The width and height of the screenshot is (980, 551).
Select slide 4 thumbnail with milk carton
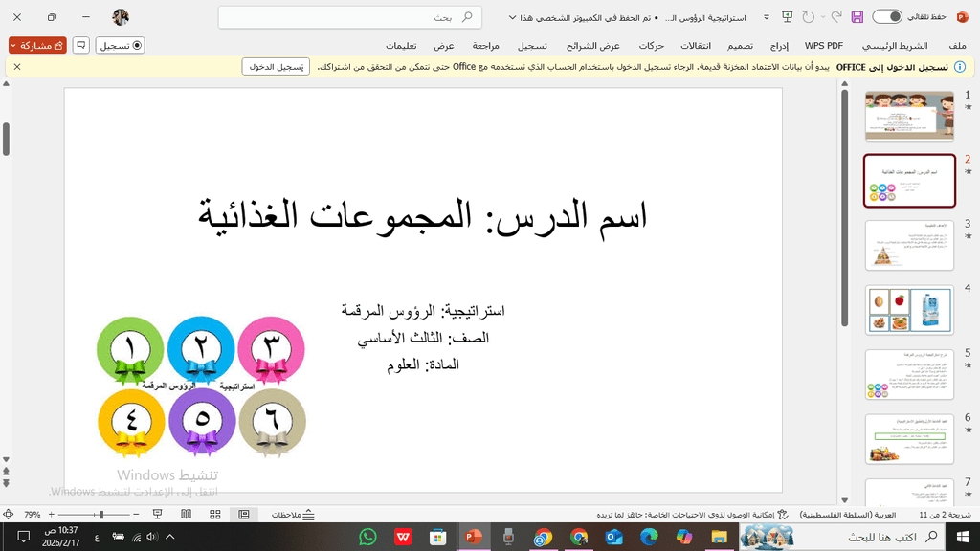909,310
